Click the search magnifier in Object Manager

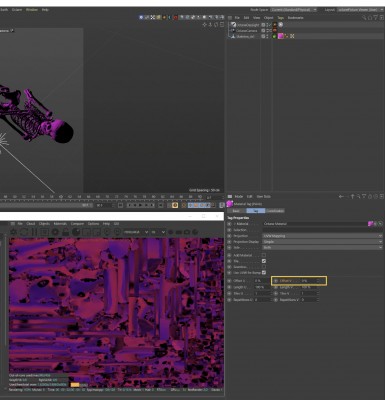[364, 18]
